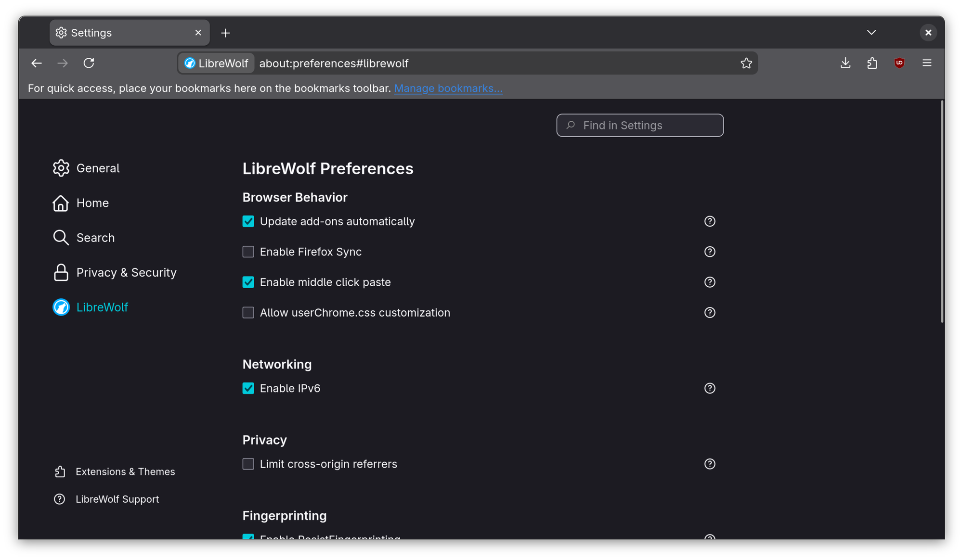Disable Enable middle click paste
Screen dimensions: 963x560
(248, 282)
